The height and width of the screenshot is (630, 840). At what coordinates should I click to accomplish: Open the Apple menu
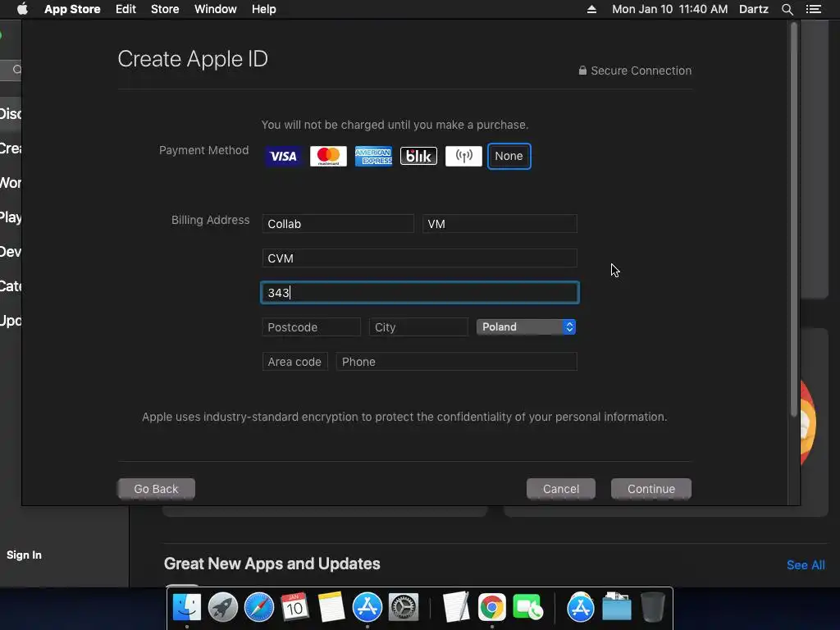pos(22,9)
